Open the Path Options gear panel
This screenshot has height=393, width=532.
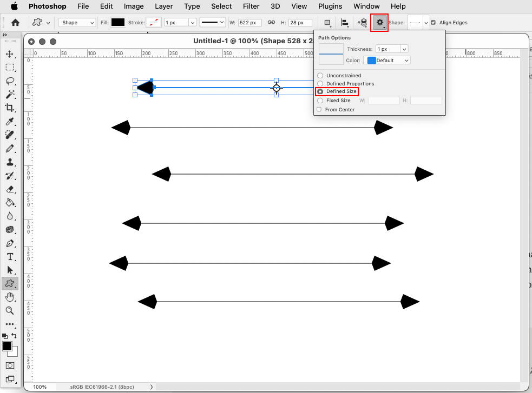click(x=380, y=22)
